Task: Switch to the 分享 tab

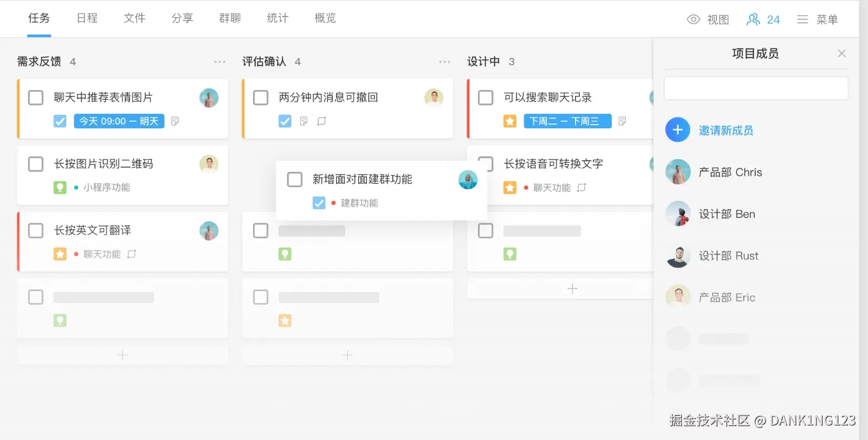Action: click(x=182, y=18)
